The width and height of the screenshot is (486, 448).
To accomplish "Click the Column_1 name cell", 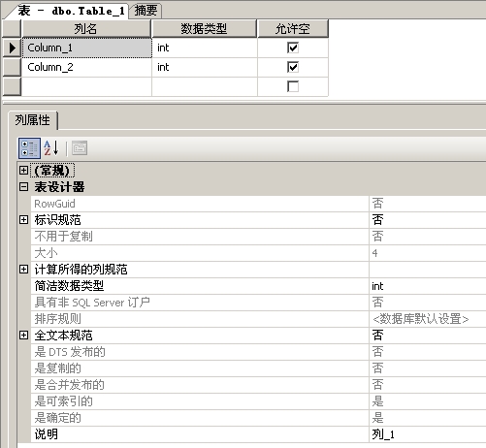I will pos(86,48).
